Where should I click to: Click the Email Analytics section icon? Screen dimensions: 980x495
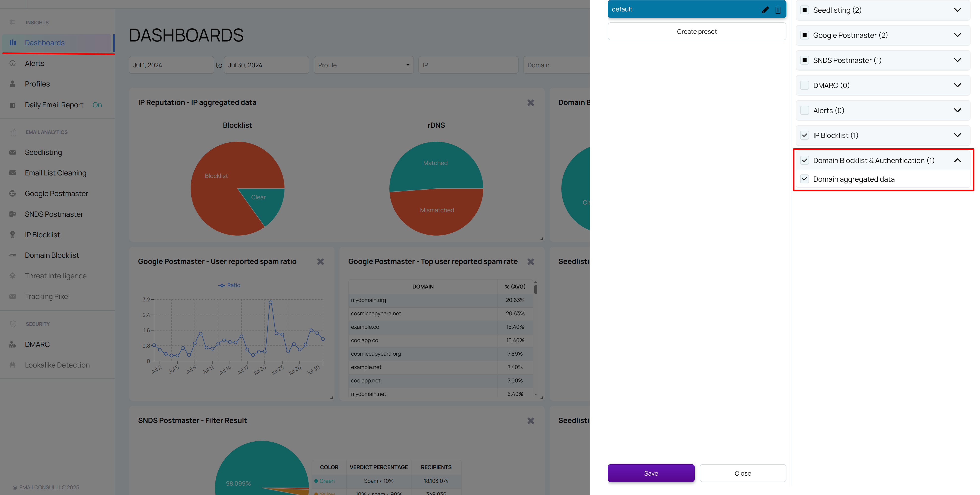click(x=13, y=132)
